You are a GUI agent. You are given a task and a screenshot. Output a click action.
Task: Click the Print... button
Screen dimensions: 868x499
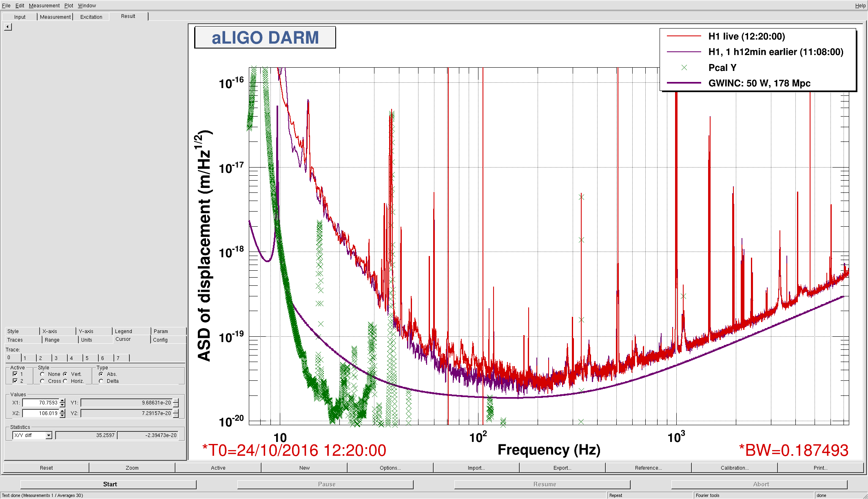coord(820,468)
